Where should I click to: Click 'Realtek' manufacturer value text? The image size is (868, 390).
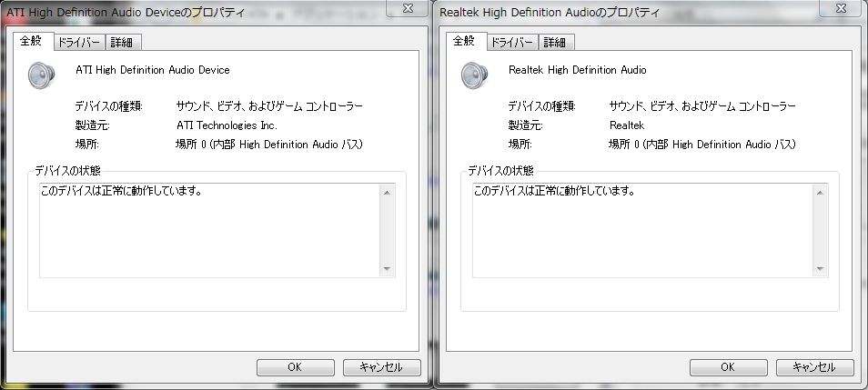pos(627,125)
